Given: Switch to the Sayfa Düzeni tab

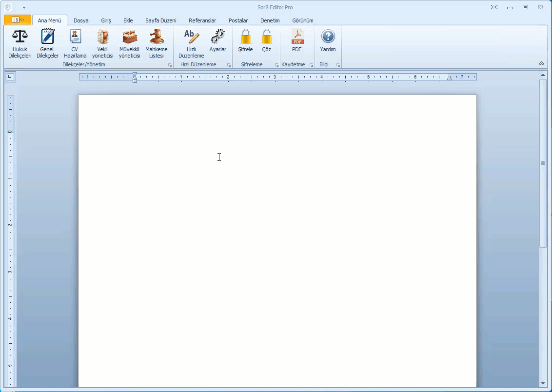Looking at the screenshot, I should [161, 20].
